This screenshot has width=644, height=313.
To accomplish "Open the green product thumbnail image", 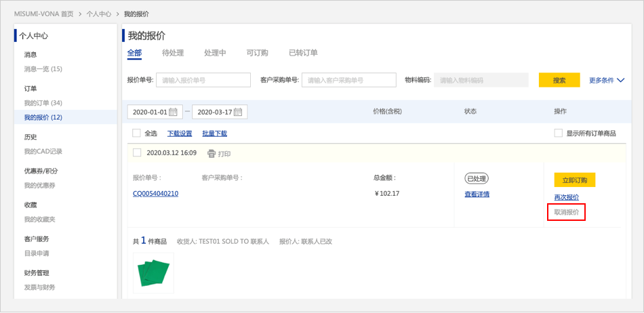I will [153, 273].
